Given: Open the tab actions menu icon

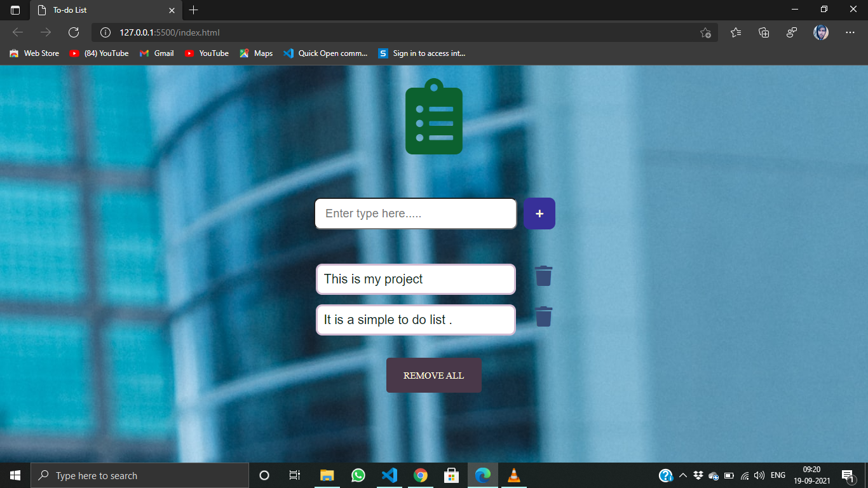Looking at the screenshot, I should click(x=15, y=10).
